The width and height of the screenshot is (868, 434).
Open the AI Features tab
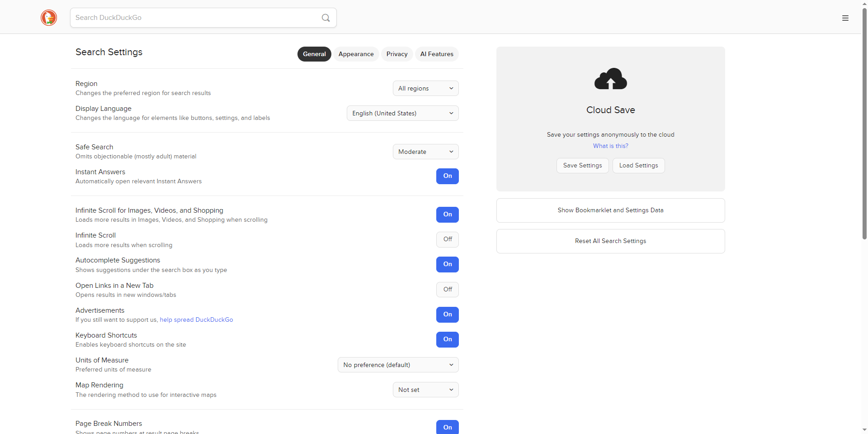(x=437, y=54)
